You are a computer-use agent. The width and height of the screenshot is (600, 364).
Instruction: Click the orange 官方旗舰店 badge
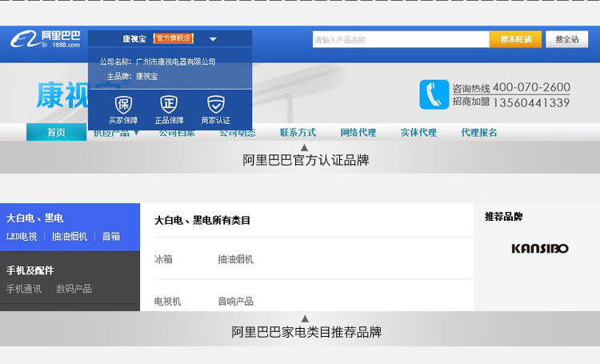click(173, 38)
